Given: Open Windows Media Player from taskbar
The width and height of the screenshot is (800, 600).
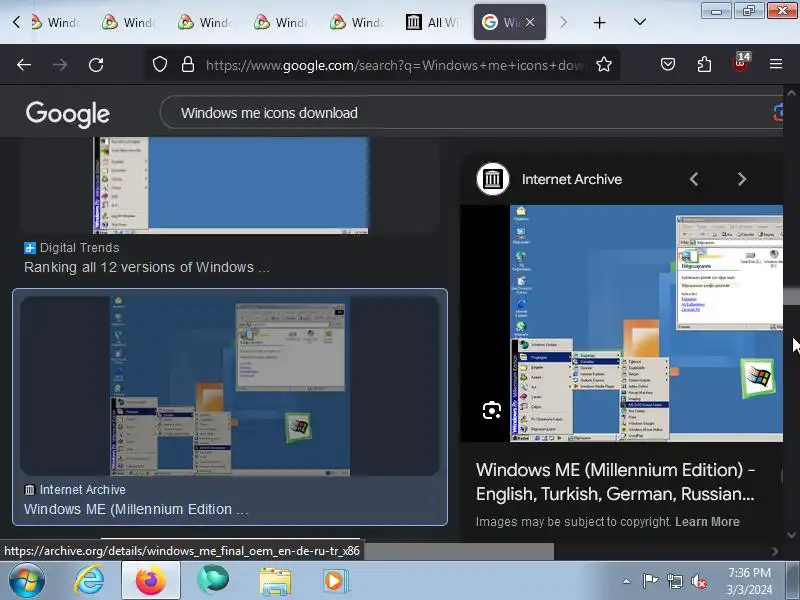Looking at the screenshot, I should tap(336, 581).
